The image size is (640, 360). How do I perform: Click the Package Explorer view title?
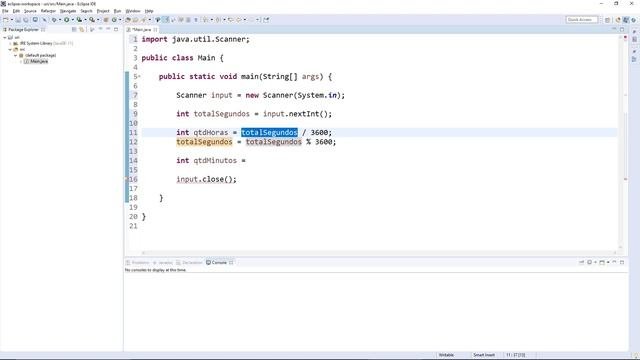23,29
